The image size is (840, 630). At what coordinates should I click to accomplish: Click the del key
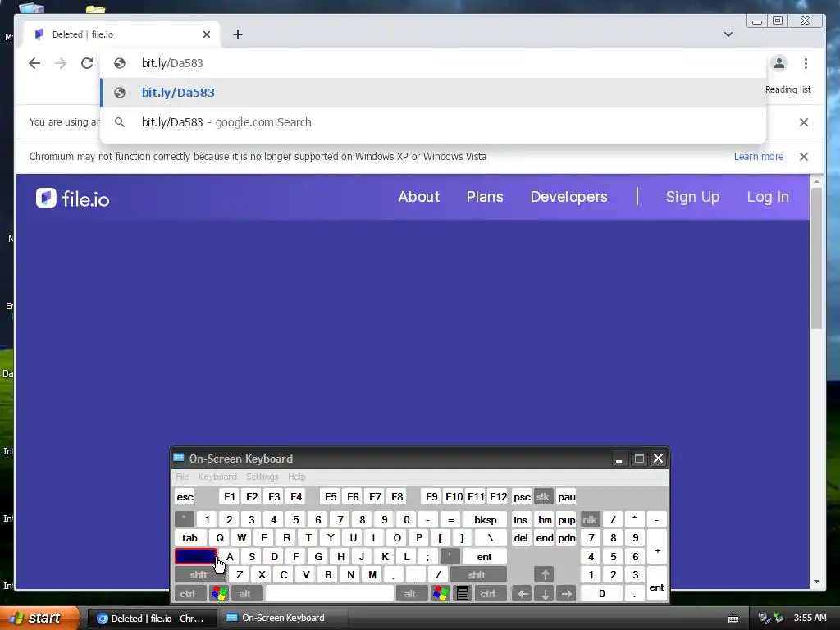521,538
